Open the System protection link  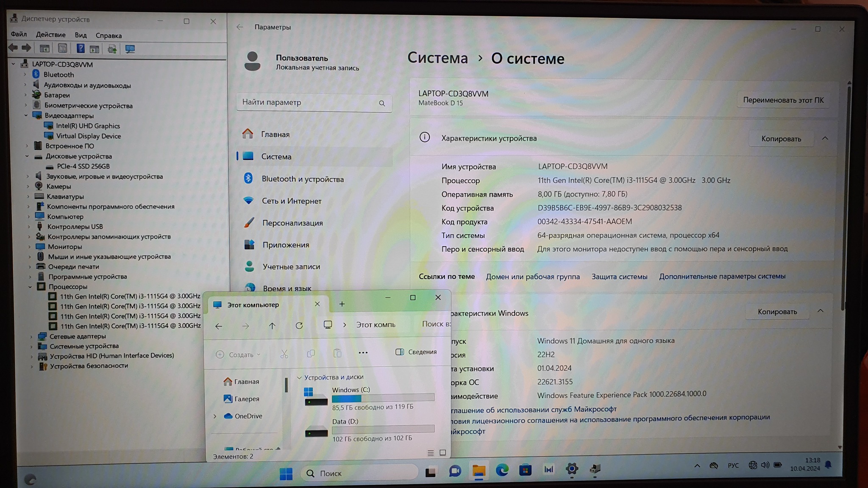point(619,277)
